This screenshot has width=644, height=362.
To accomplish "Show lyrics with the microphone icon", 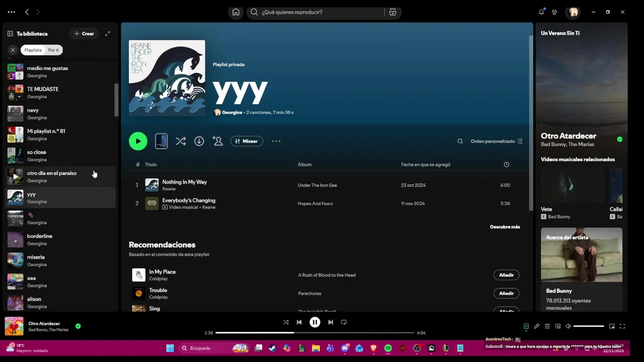I will tap(537, 326).
